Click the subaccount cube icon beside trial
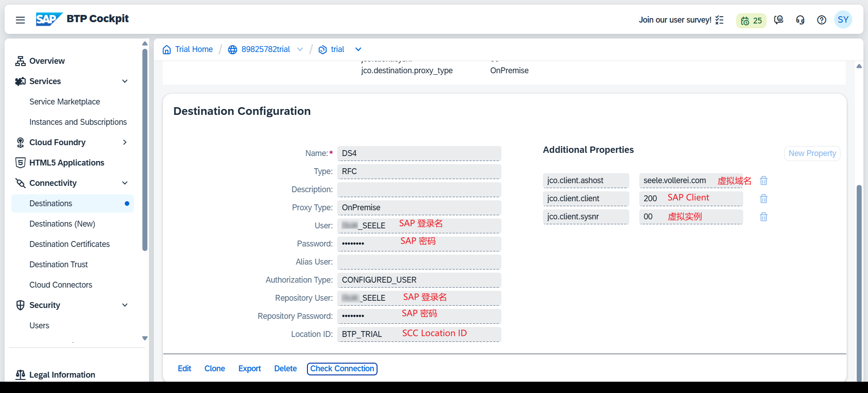Viewport: 868px width, 393px height. coord(323,50)
